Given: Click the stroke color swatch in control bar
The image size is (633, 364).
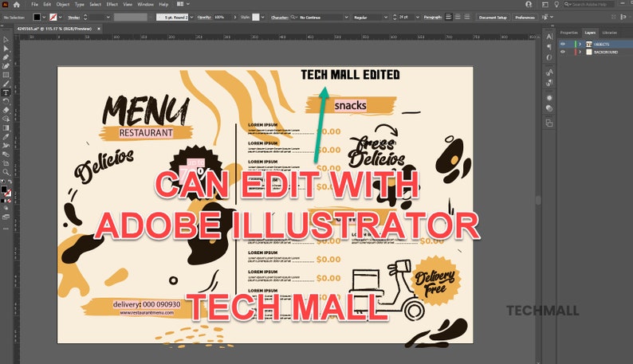Looking at the screenshot, I should click(53, 17).
